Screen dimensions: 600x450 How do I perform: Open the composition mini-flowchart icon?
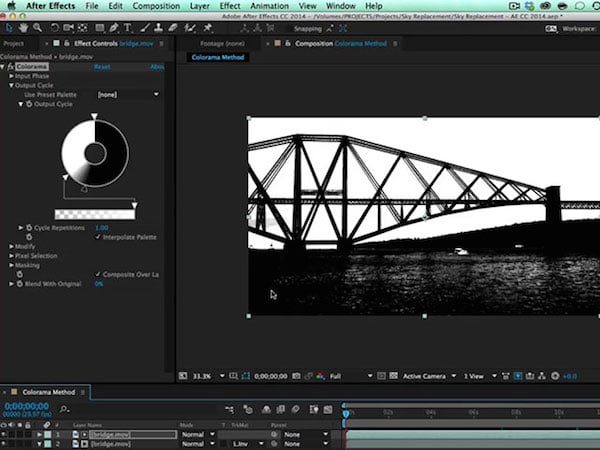230,409
